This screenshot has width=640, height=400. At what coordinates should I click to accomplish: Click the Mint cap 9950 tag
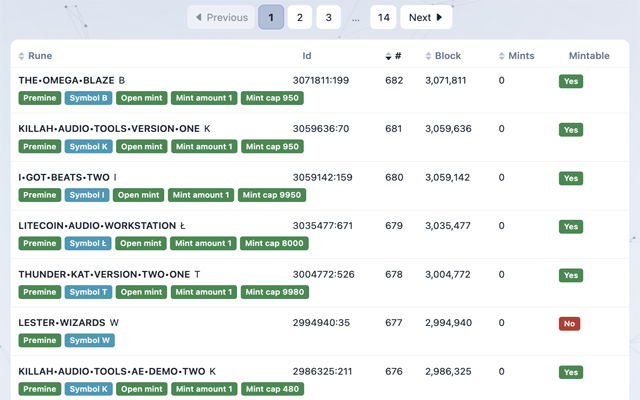point(272,195)
